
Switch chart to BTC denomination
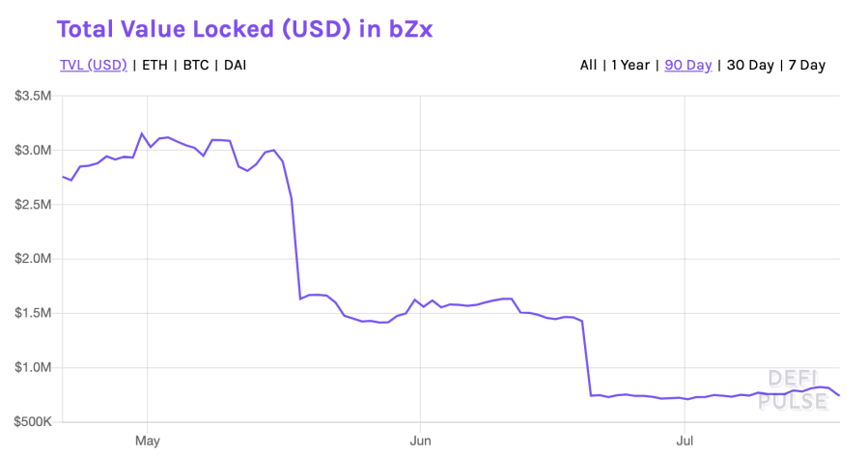(x=198, y=65)
